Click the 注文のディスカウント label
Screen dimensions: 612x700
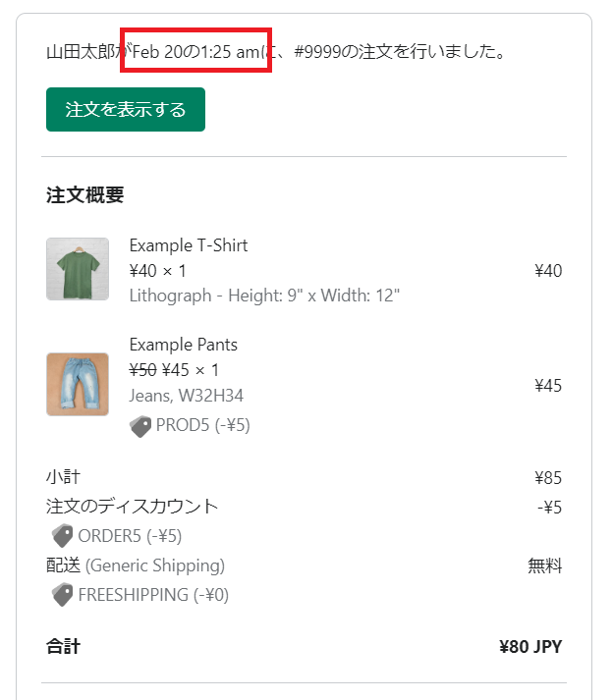pos(133,507)
